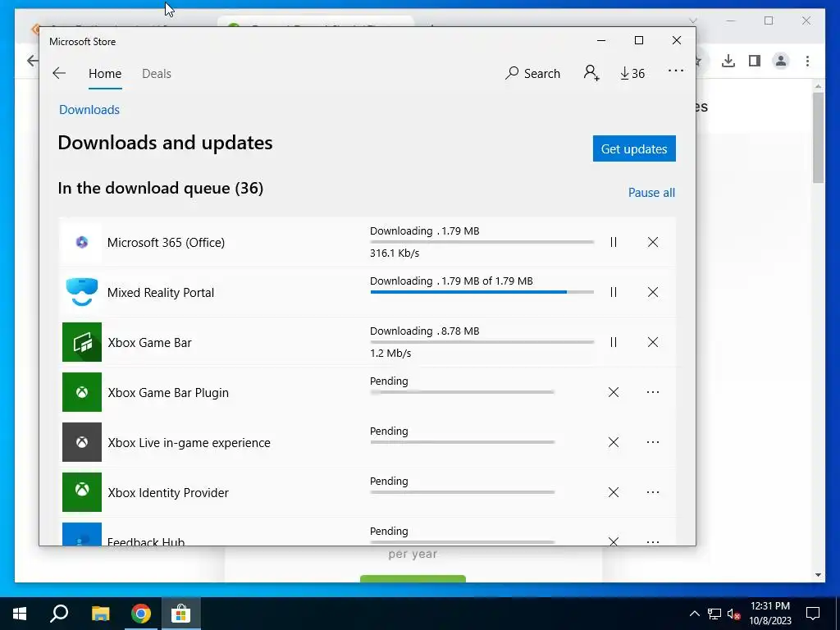Open the Chrome profile avatar

pos(781,61)
